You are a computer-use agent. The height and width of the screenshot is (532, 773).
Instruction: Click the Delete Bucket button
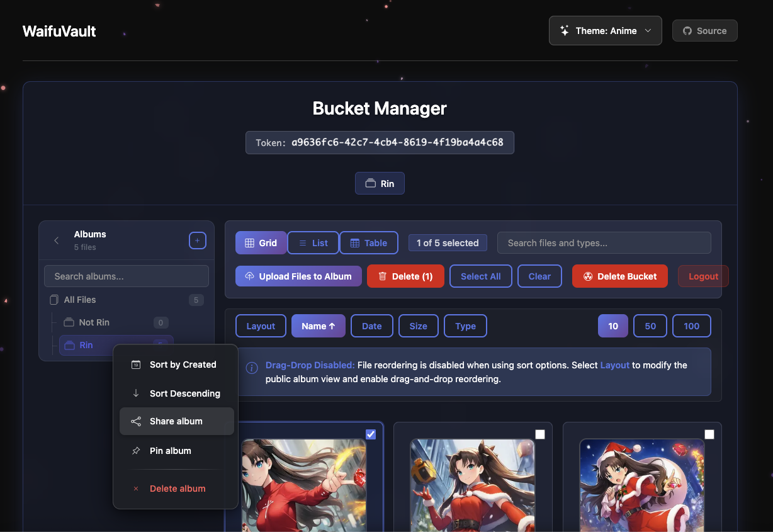(x=620, y=276)
